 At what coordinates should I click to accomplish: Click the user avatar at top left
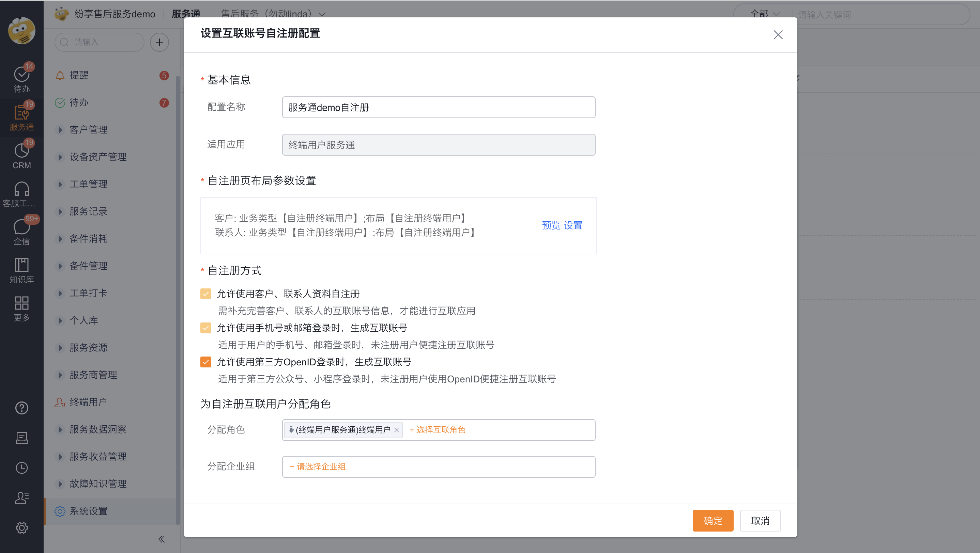point(22,30)
